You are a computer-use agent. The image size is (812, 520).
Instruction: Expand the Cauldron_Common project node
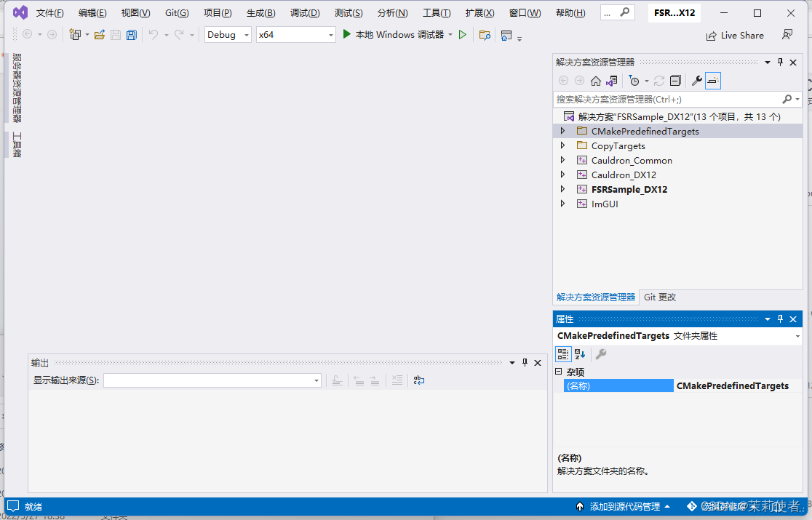tap(563, 160)
